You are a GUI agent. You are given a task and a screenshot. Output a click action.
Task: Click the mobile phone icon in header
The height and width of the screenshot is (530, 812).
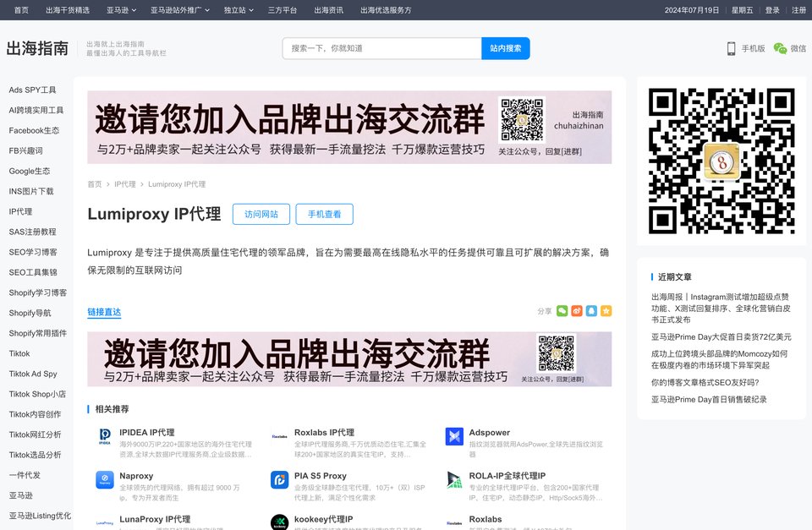tap(731, 48)
